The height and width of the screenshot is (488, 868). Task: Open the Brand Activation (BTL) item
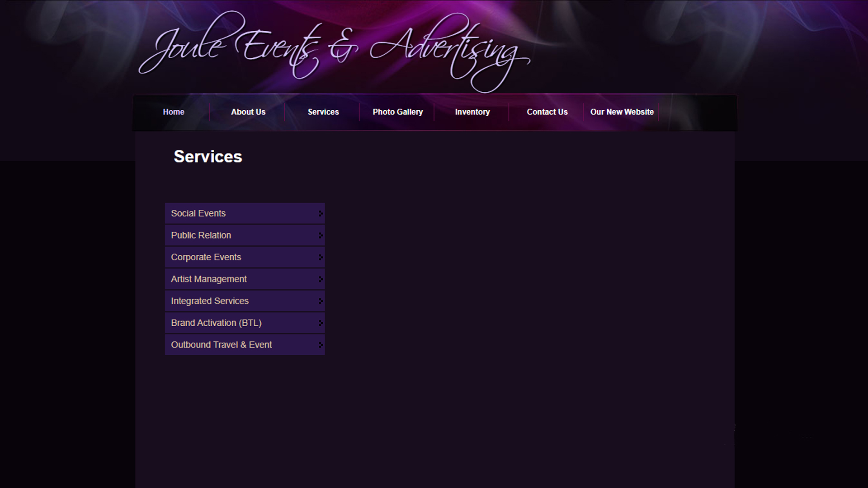(245, 323)
